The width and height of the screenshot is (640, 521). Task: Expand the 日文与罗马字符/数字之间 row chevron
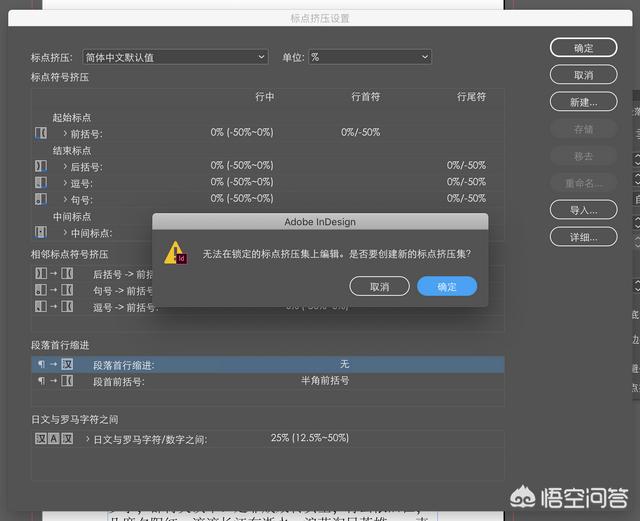(87, 439)
